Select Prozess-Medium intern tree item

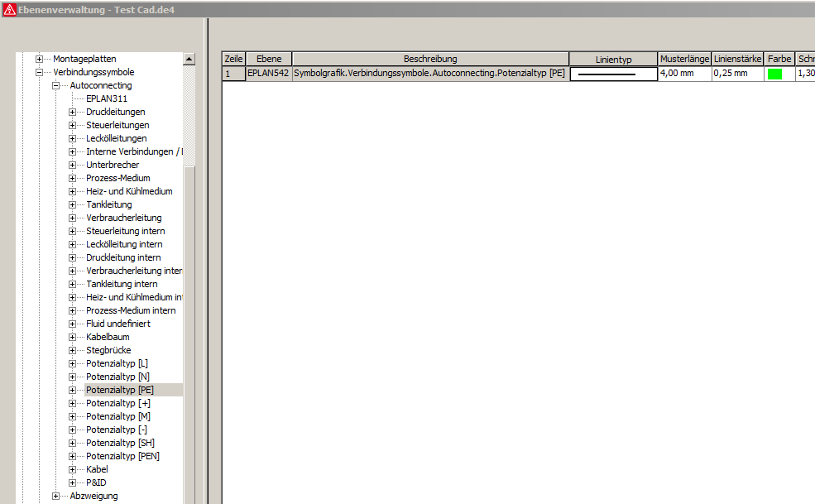[131, 310]
